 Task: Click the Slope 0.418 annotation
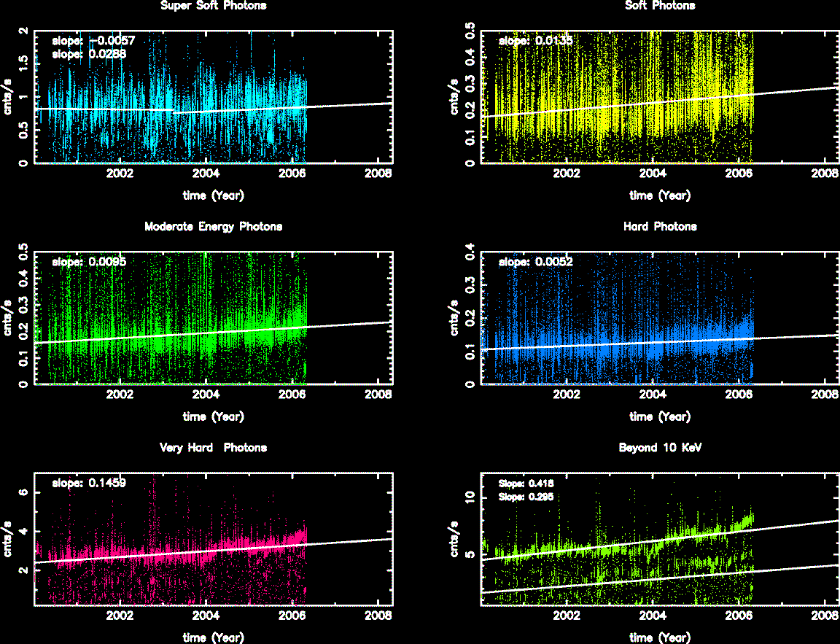pyautogui.click(x=526, y=483)
